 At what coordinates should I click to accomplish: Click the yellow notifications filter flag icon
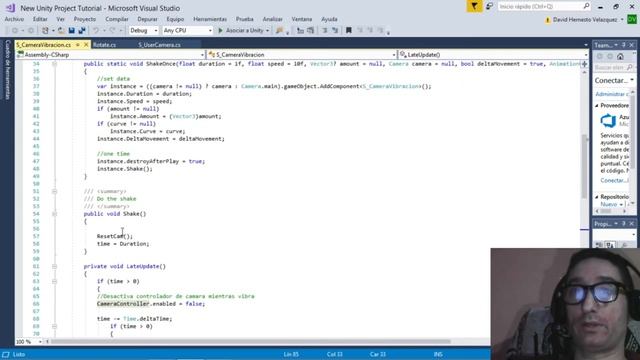474,7
